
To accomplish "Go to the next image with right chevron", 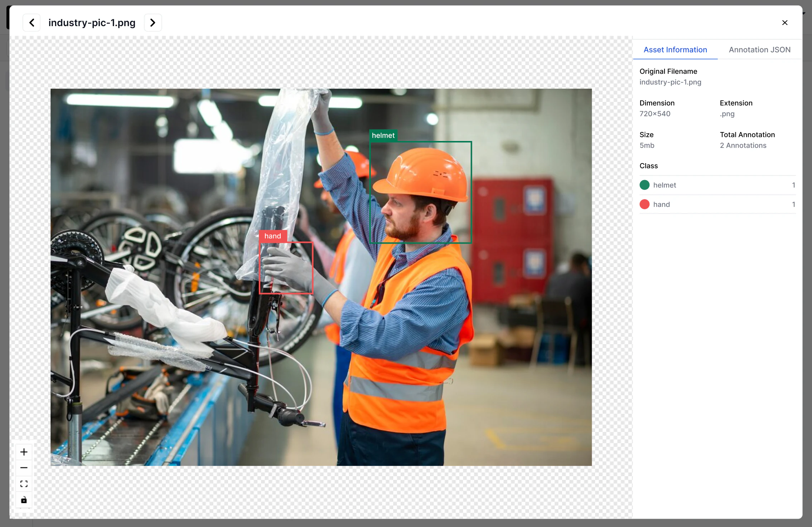I will tap(153, 23).
